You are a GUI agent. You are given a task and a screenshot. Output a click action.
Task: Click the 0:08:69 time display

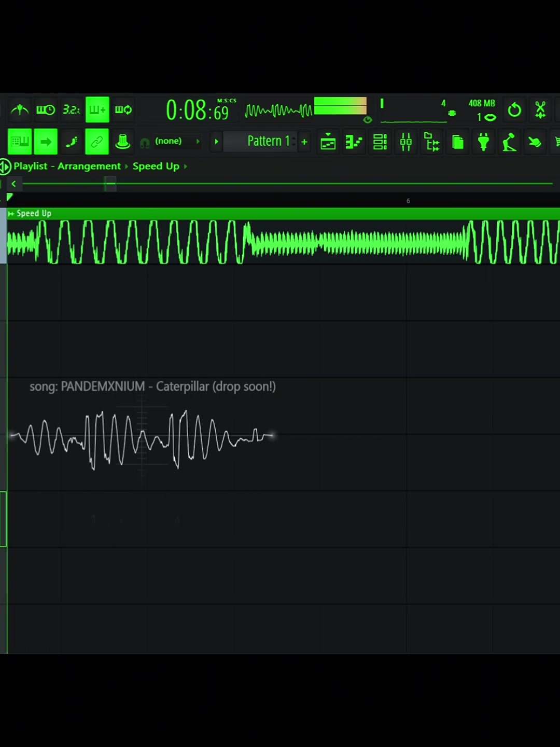[197, 110]
